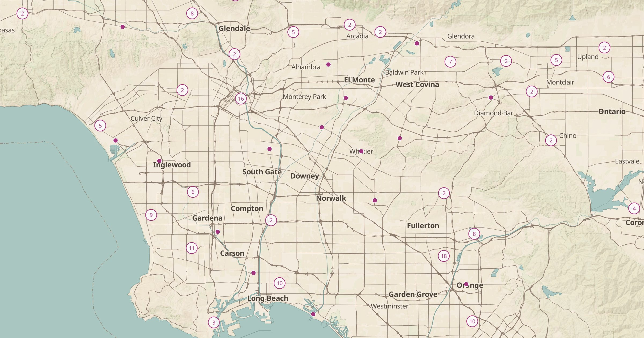Image resolution: width=644 pixels, height=338 pixels.
Task: Open the 5 cluster left of Arcadia
Action: pos(293,32)
